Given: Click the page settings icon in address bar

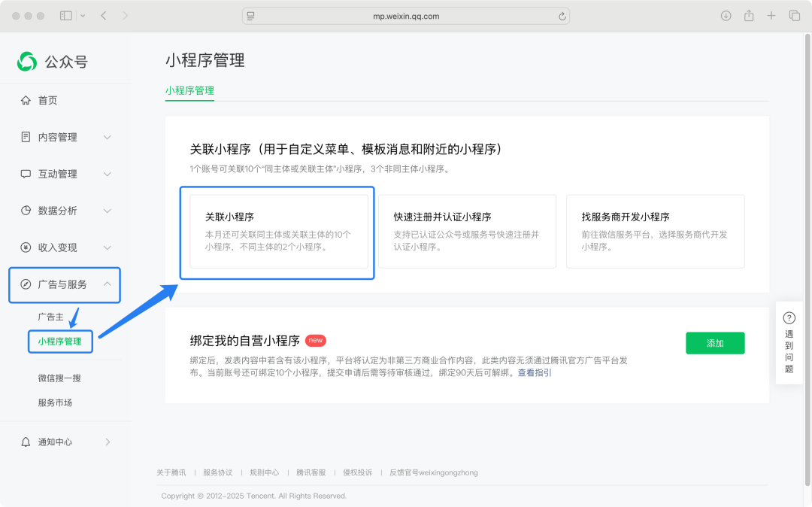Looking at the screenshot, I should [250, 16].
